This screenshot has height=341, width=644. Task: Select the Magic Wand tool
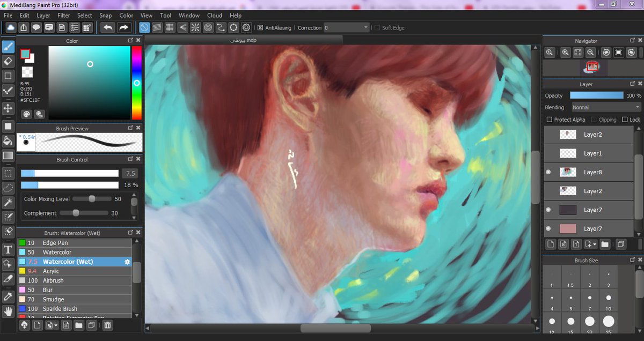pos(8,203)
